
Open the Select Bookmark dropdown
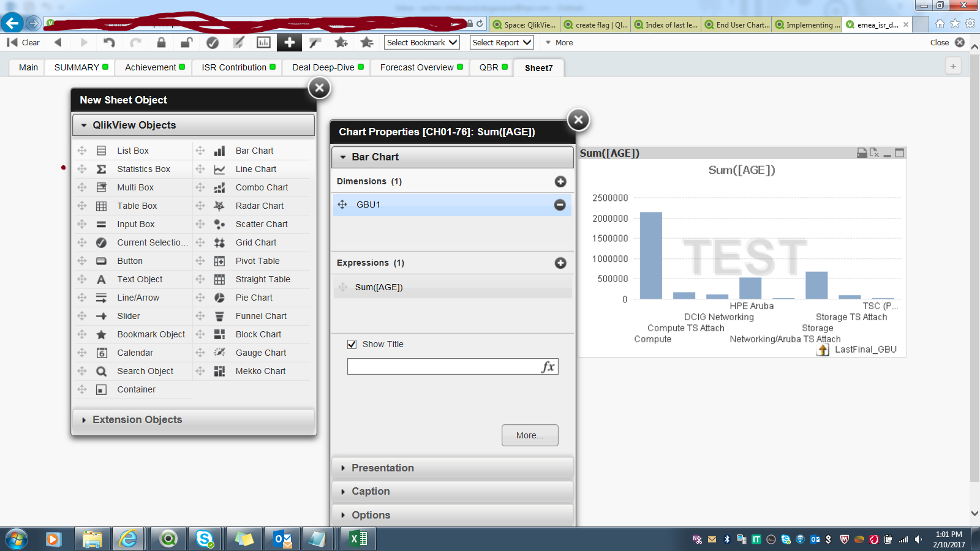click(x=422, y=42)
